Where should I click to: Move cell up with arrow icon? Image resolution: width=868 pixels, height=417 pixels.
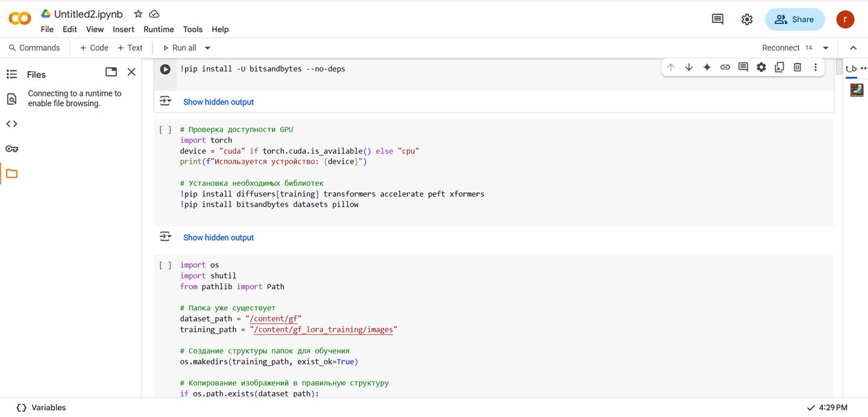(671, 67)
